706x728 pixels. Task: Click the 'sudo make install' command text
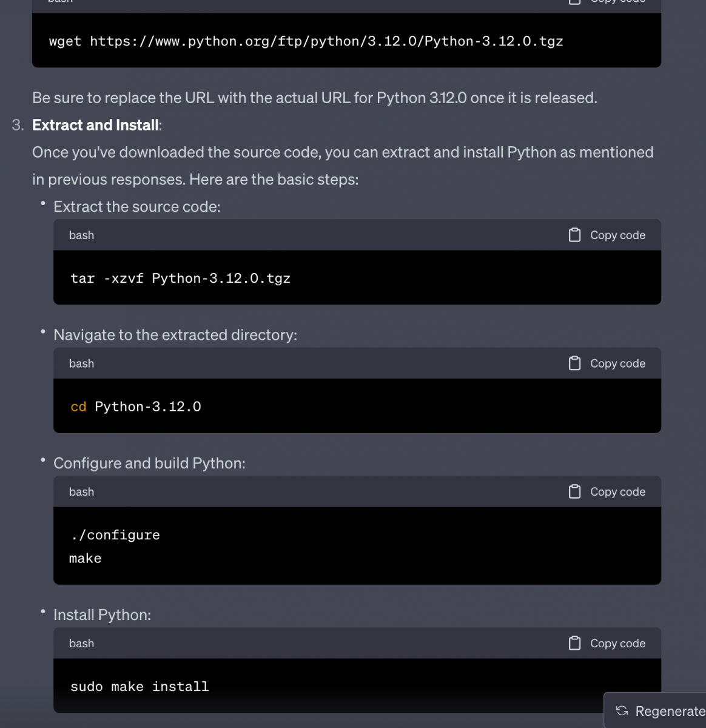point(140,687)
